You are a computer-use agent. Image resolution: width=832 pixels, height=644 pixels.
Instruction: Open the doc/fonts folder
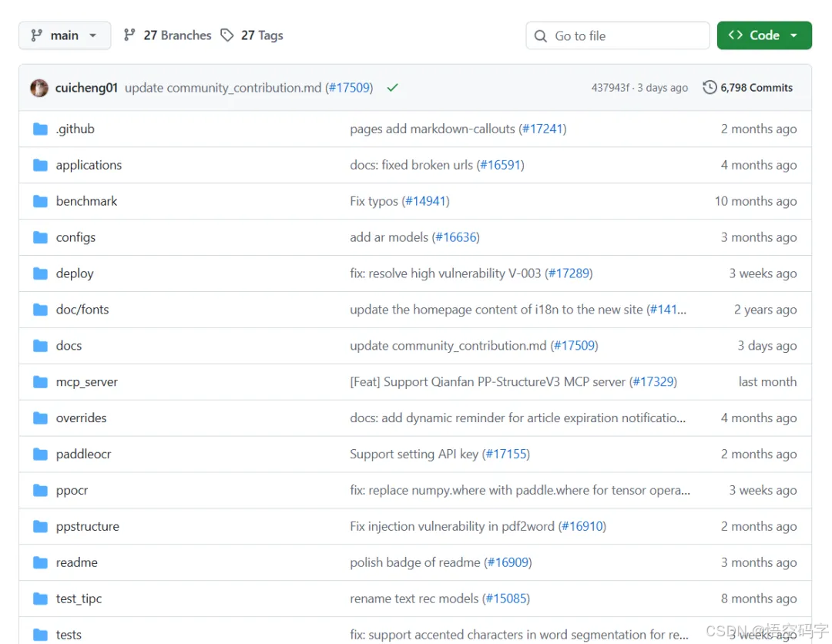tap(82, 309)
